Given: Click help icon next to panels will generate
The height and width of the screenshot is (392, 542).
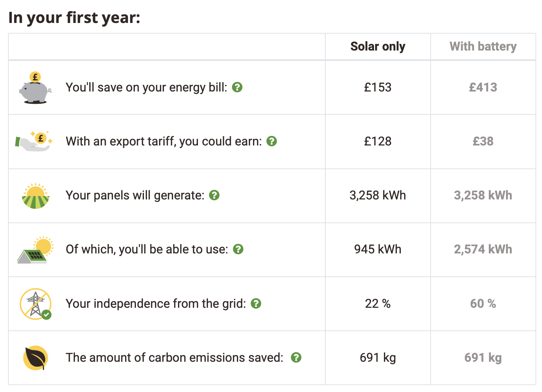Looking at the screenshot, I should point(214,195).
